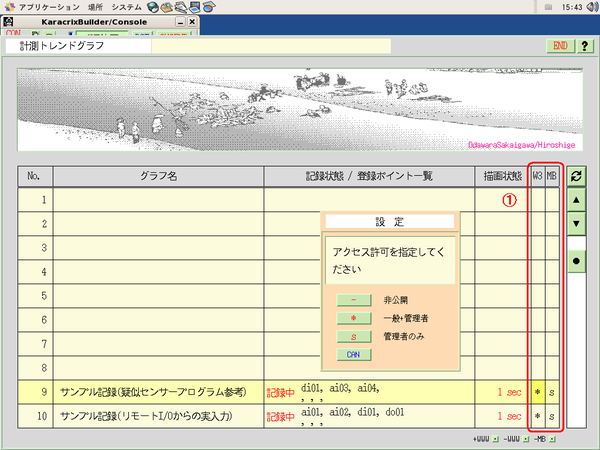The height and width of the screenshot is (450, 600).
Task: Click the grey tray icon left of the clock
Action: click(548, 7)
